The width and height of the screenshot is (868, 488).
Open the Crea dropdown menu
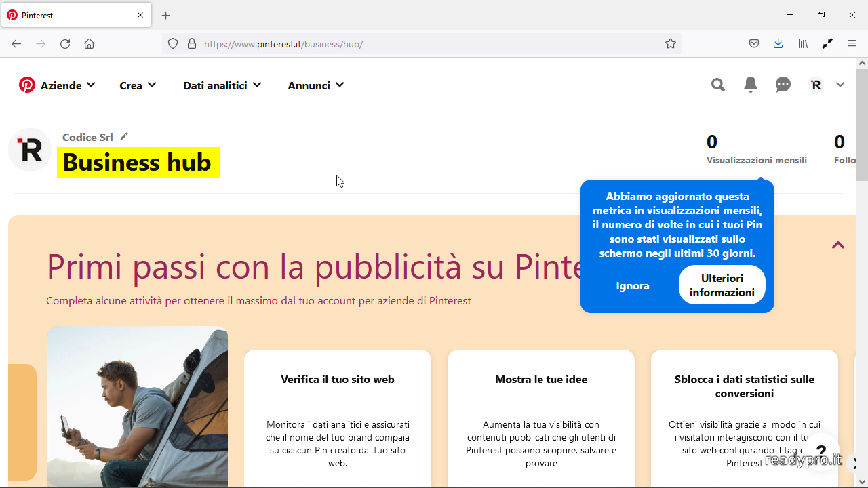(138, 85)
